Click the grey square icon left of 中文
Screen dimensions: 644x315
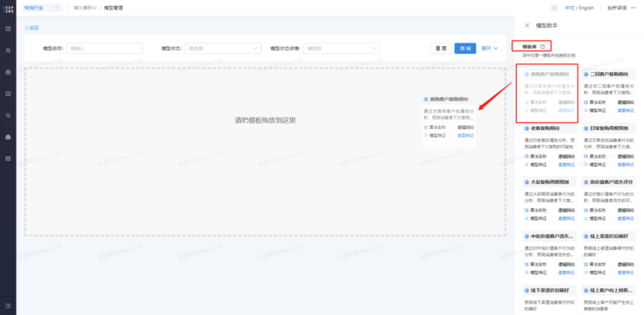tap(555, 8)
